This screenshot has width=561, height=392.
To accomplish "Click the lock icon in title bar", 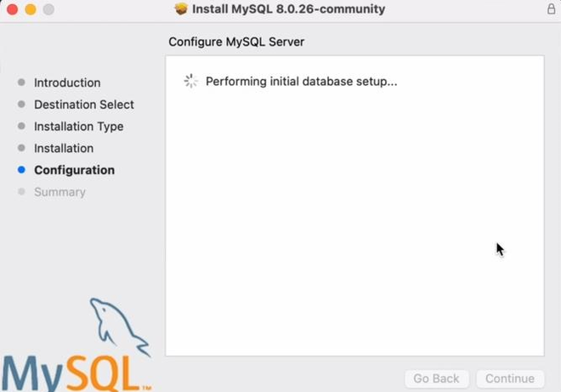I will pos(550,9).
